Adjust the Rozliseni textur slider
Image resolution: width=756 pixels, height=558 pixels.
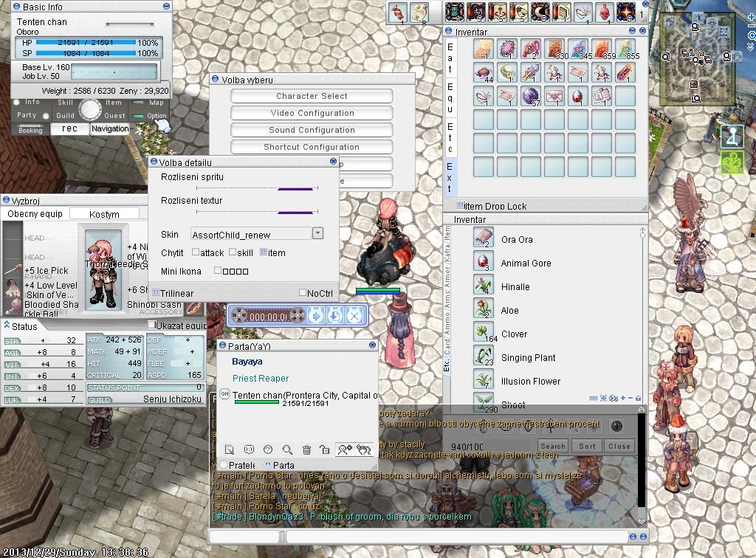click(257, 212)
